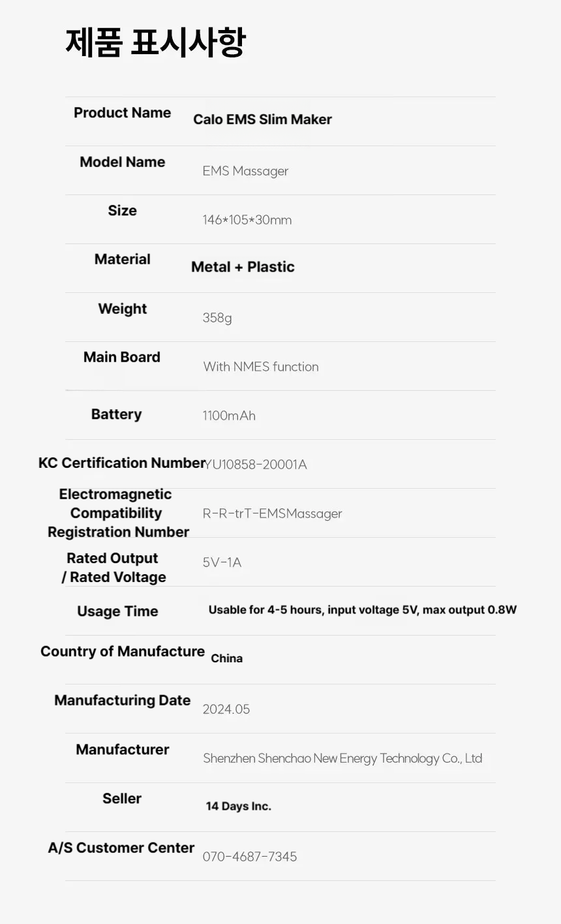Click the size value 146*105*30mm
The height and width of the screenshot is (924, 561).
247,220
